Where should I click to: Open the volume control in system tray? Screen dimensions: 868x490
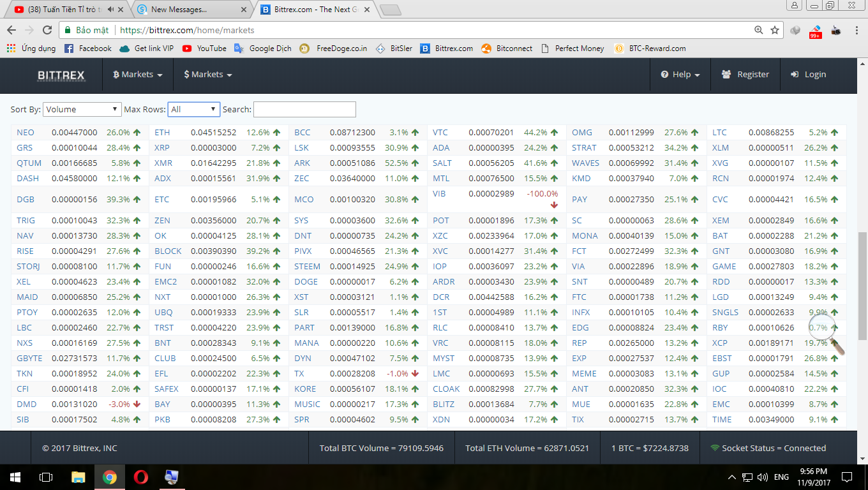click(762, 477)
